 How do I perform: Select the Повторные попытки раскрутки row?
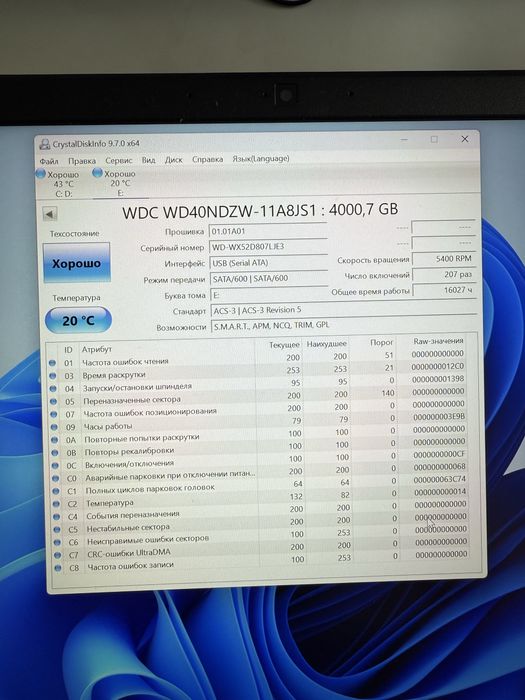(259, 434)
